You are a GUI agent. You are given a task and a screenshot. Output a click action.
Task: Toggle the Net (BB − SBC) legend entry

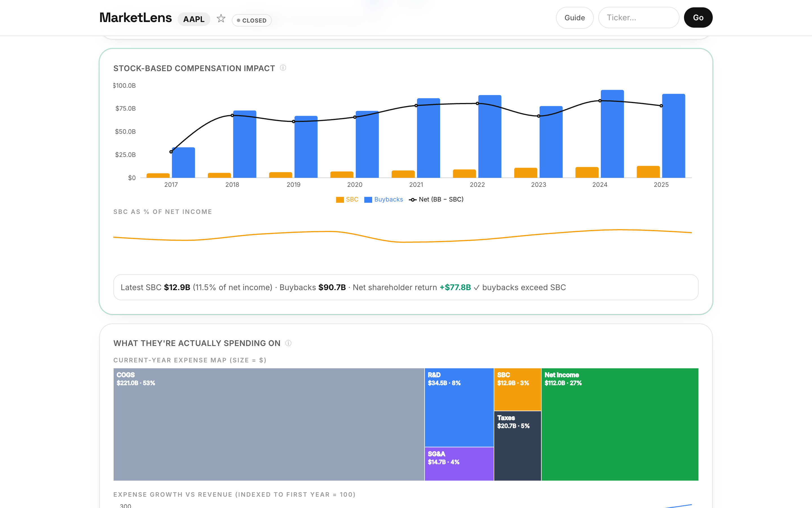[x=436, y=200]
